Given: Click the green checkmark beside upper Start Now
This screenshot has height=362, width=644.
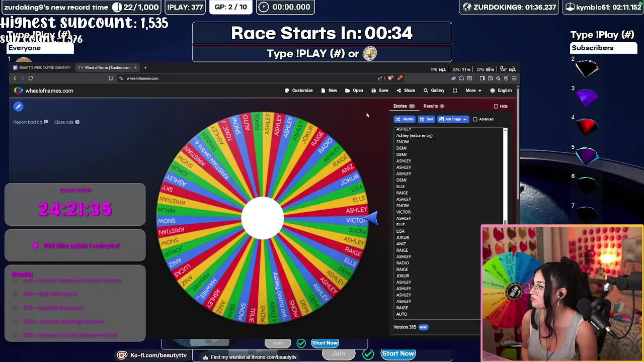Looking at the screenshot, I should (301, 343).
